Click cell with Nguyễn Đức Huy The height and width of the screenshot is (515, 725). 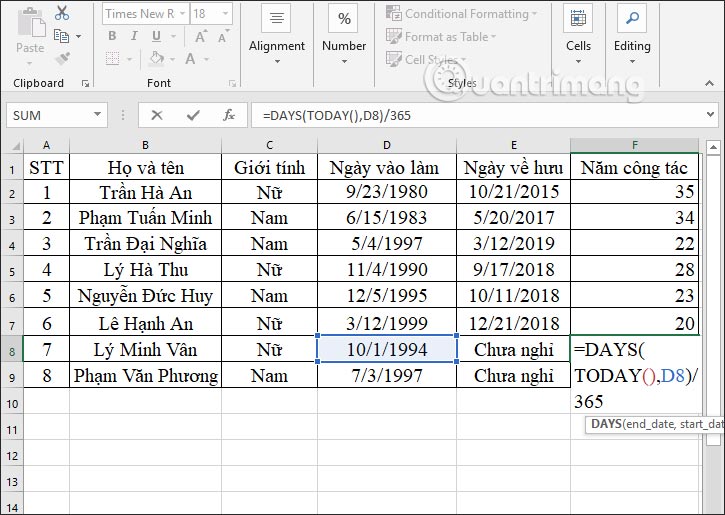[146, 295]
